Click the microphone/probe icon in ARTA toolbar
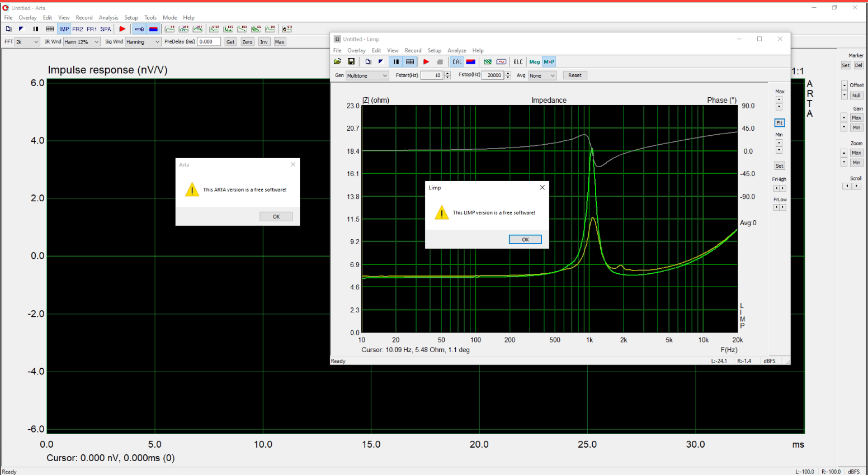The height and width of the screenshot is (475, 868). pyautogui.click(x=139, y=29)
